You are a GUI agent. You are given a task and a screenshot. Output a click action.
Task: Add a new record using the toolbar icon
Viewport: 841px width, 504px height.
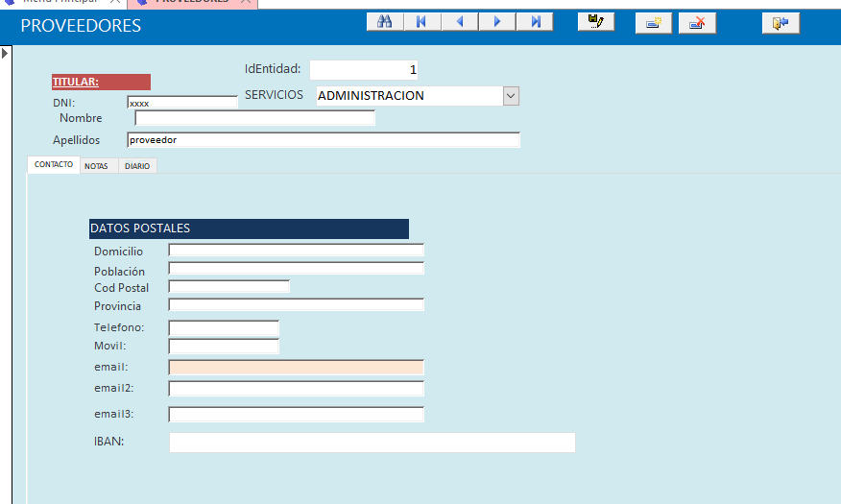(x=653, y=23)
